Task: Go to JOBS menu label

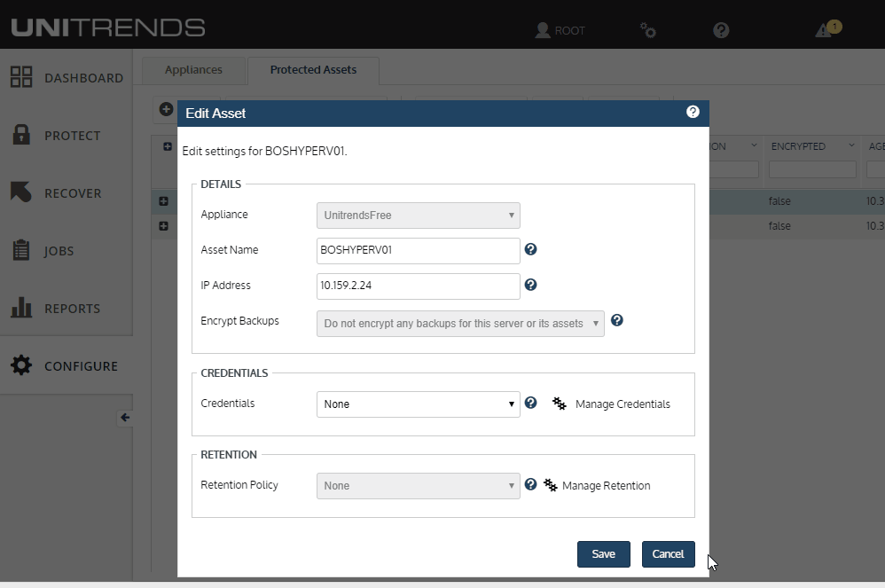Action: click(x=59, y=251)
